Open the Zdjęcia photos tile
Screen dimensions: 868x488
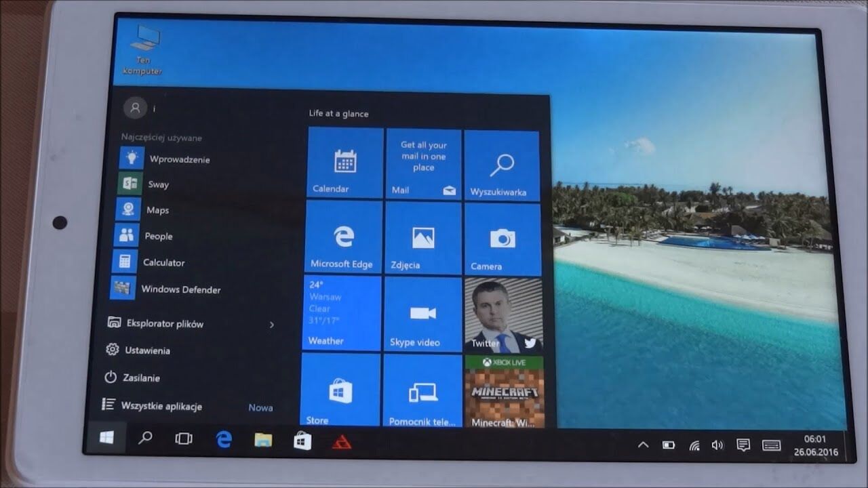point(422,238)
